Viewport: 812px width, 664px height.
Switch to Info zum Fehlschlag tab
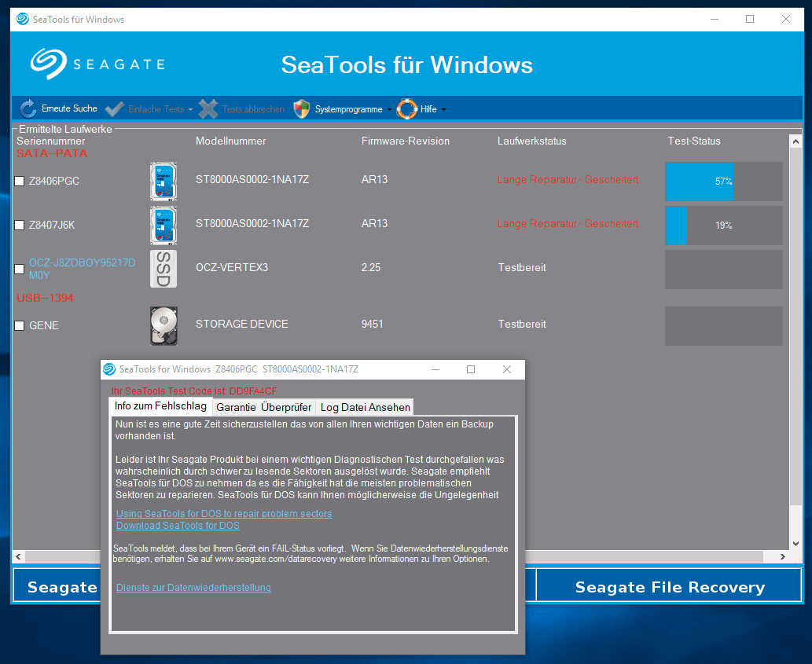(x=160, y=406)
